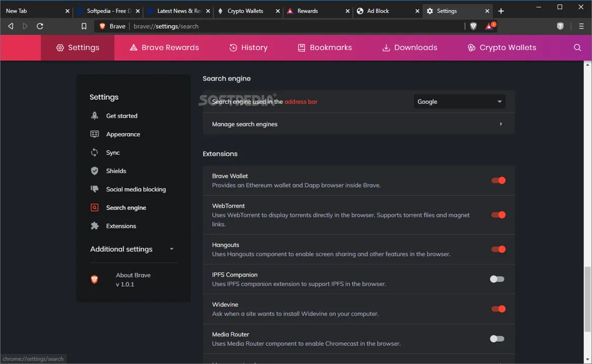592x364 pixels.
Task: Close the Latest News tab
Action: coord(207,11)
